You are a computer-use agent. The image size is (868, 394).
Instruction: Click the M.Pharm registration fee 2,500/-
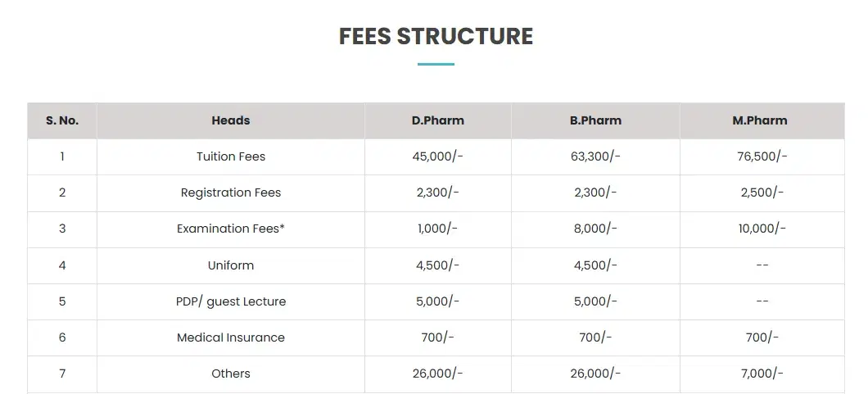click(x=762, y=192)
